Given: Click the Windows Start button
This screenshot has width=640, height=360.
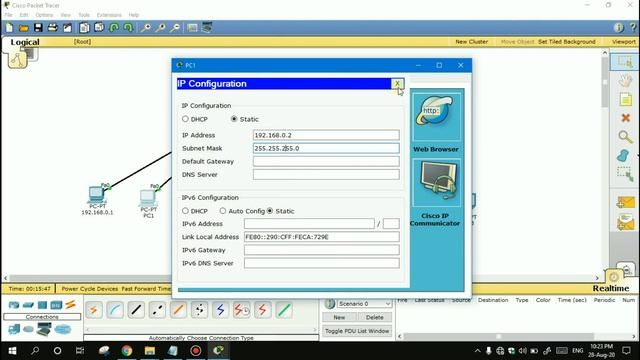Looking at the screenshot, I should point(12,351).
